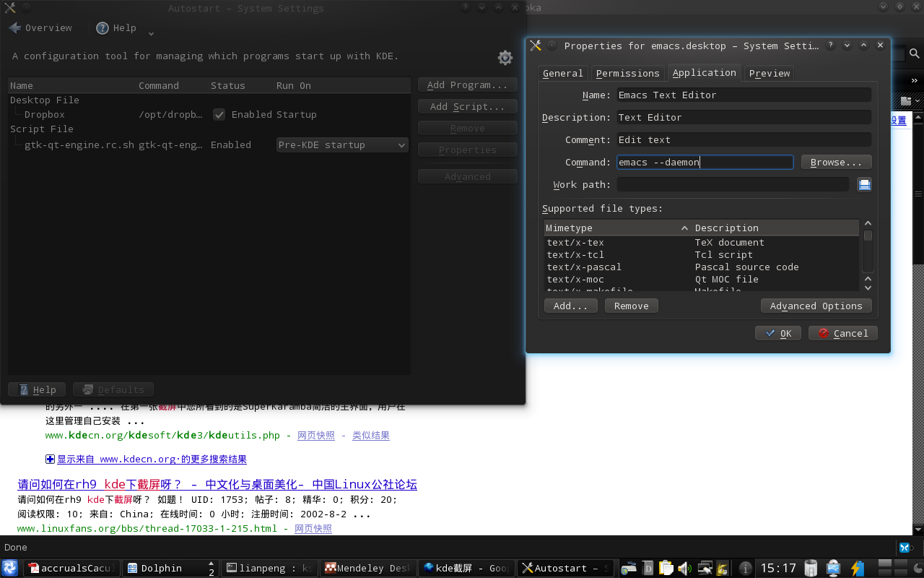The image size is (924, 578).
Task: Click the Comment field with Edit text
Action: pyautogui.click(x=744, y=140)
